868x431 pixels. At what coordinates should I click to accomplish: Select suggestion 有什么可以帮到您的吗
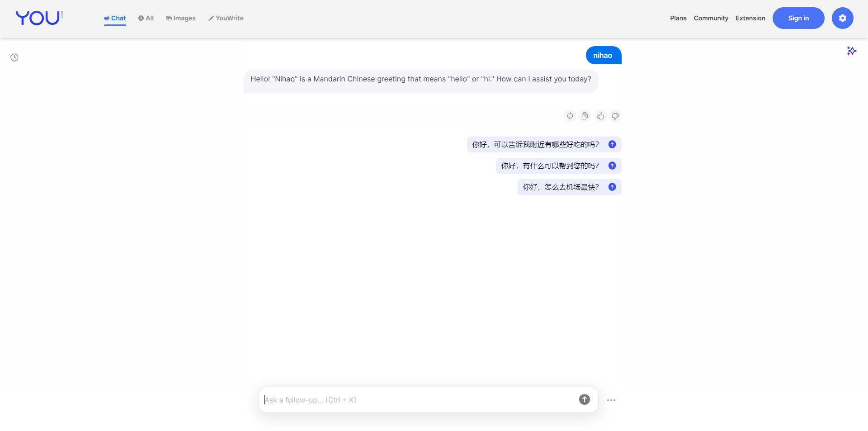point(559,166)
